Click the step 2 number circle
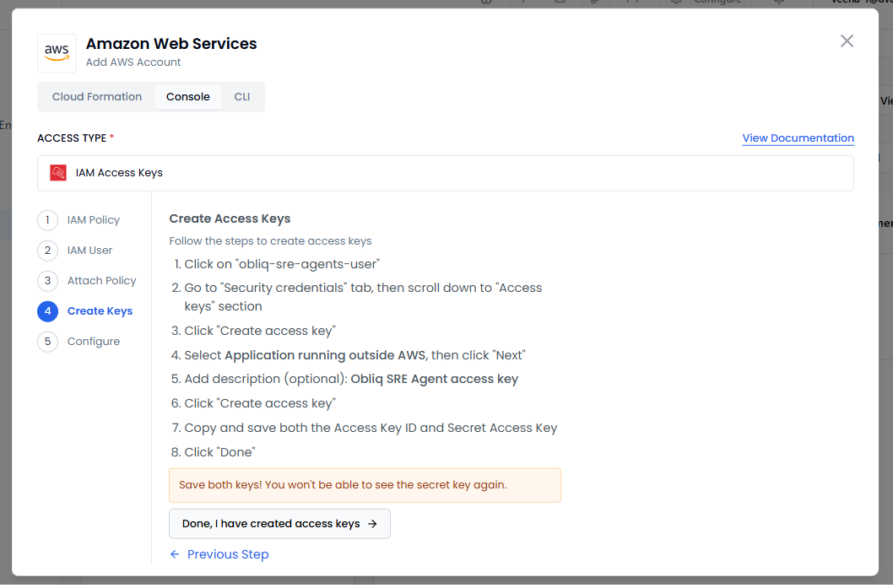The height and width of the screenshot is (588, 893). pyautogui.click(x=48, y=251)
